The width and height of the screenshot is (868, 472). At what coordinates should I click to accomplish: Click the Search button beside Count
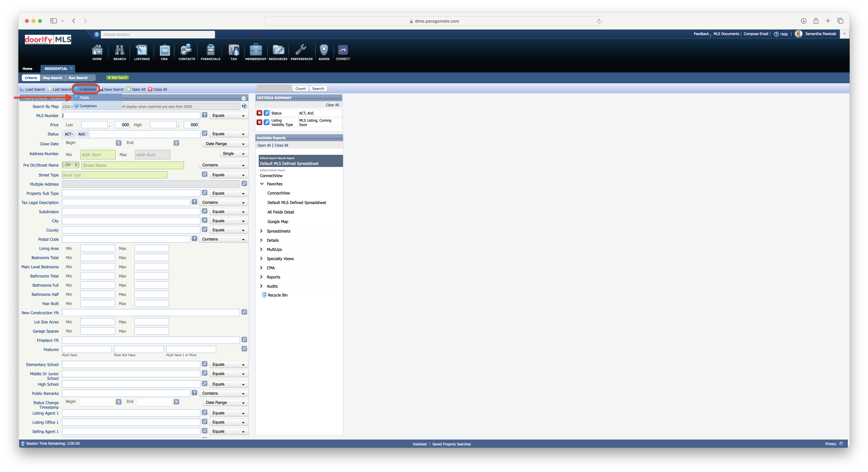pos(318,89)
